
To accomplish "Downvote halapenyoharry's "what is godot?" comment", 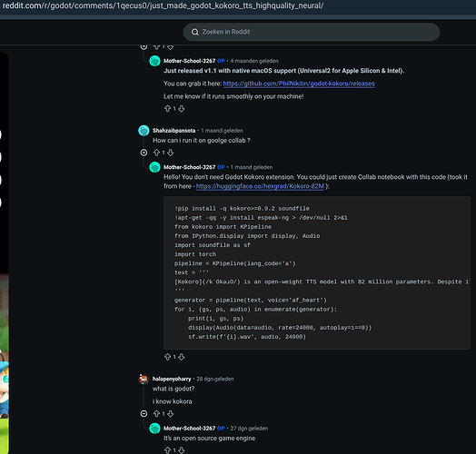I will pos(170,414).
